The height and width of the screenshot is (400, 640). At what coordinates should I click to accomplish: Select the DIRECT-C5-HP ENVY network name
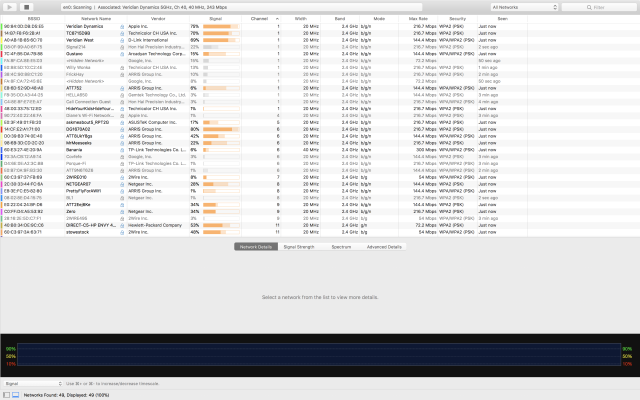(91, 225)
